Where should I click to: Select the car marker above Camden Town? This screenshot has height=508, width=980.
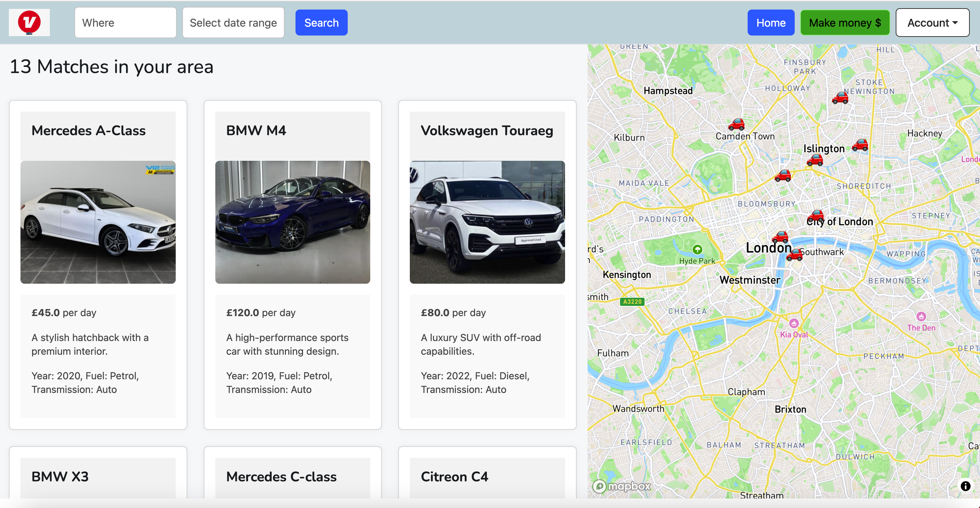[736, 124]
